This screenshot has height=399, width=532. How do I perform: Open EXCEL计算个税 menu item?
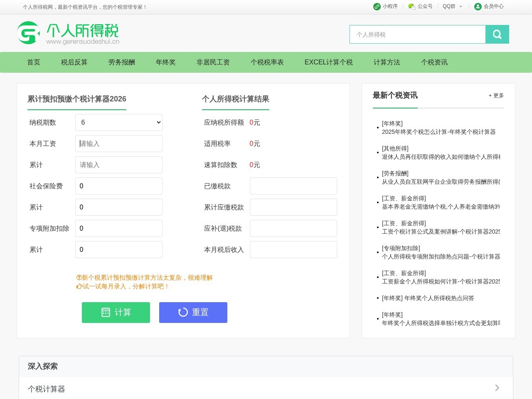coord(329,62)
